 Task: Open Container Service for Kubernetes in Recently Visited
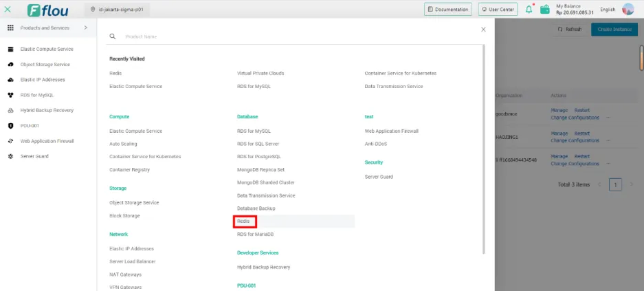pyautogui.click(x=401, y=73)
